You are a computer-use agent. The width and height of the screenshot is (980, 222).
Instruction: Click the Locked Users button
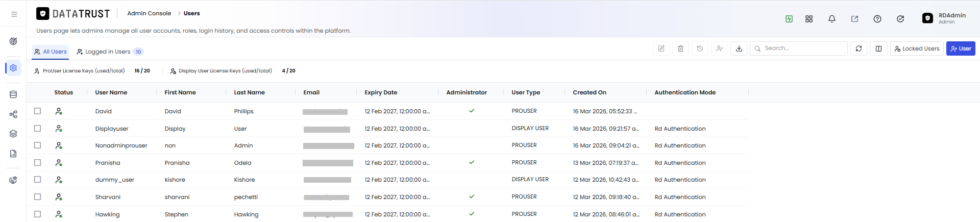click(x=917, y=48)
